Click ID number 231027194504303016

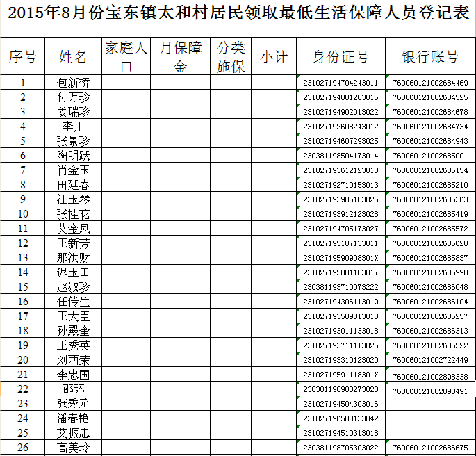coord(340,404)
